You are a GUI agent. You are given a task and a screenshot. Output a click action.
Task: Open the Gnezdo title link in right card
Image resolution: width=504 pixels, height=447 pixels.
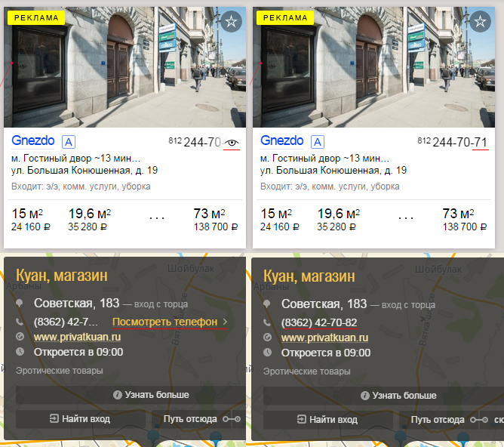pyautogui.click(x=281, y=141)
